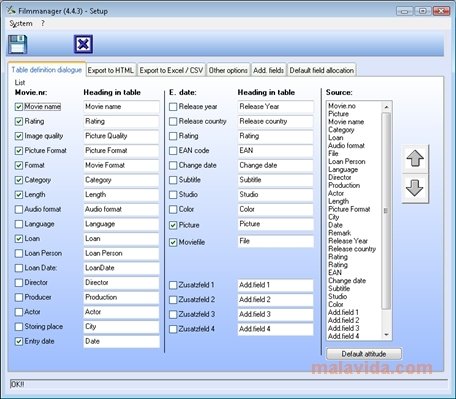This screenshot has width=456, height=399.
Task: Check the Zusatzfeld 4 checkbox
Action: point(173,329)
